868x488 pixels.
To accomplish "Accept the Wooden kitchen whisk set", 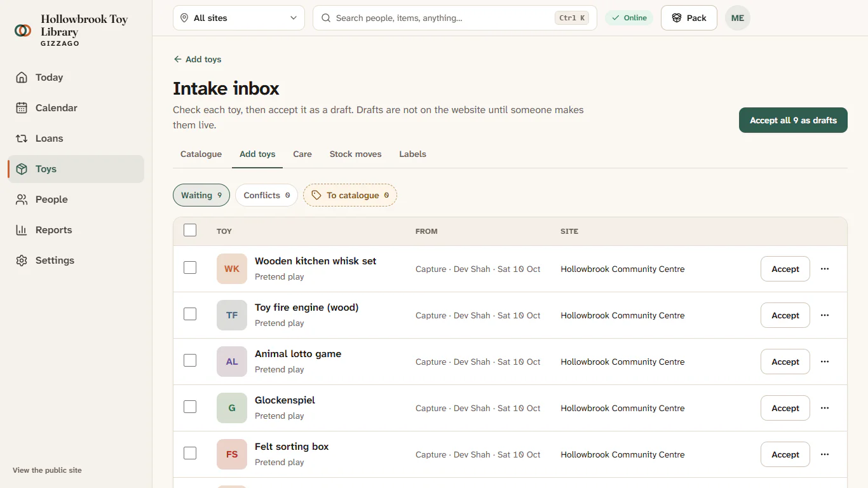I will 785,269.
